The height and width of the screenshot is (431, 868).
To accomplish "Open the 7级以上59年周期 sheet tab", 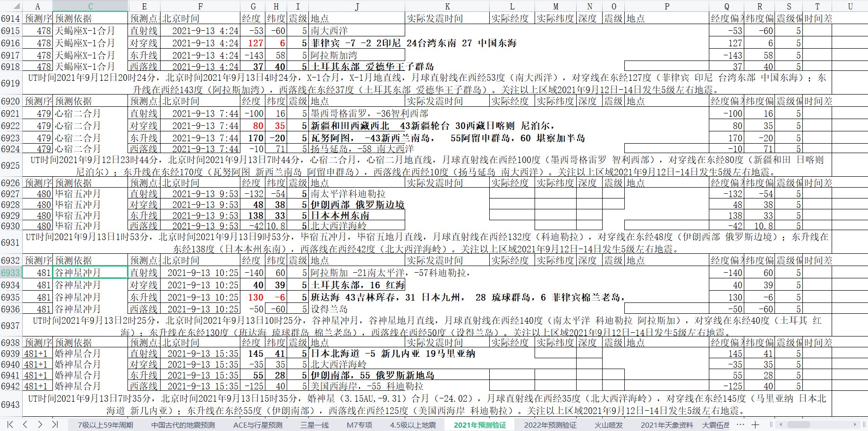I will pyautogui.click(x=105, y=425).
